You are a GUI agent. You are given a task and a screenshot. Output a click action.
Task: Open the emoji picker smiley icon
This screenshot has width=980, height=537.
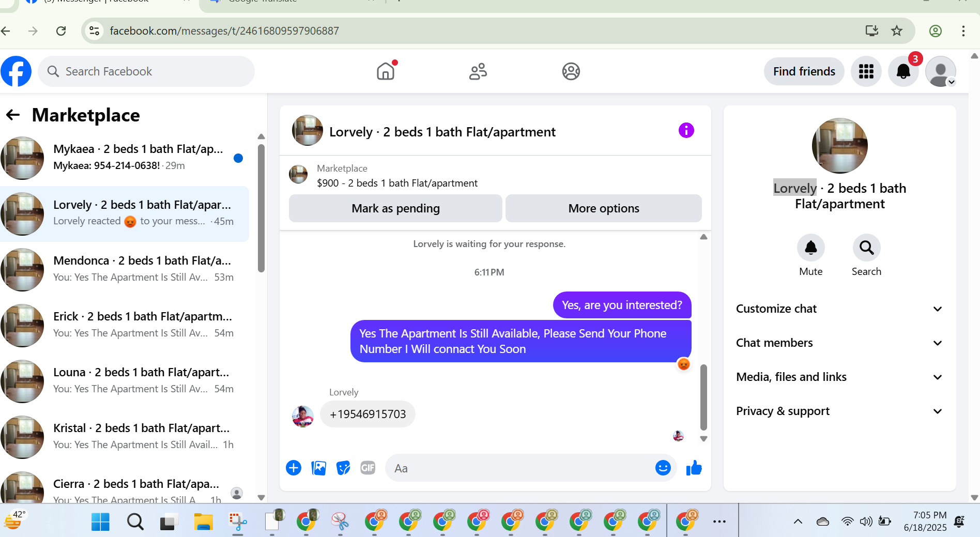coord(663,468)
